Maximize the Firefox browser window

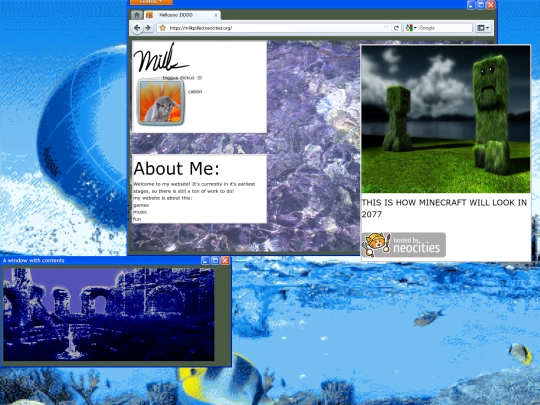pos(481,4)
